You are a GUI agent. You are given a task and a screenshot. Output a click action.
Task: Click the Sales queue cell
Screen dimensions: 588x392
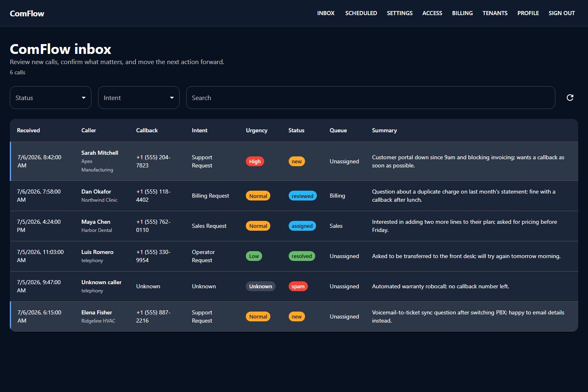[x=336, y=226]
